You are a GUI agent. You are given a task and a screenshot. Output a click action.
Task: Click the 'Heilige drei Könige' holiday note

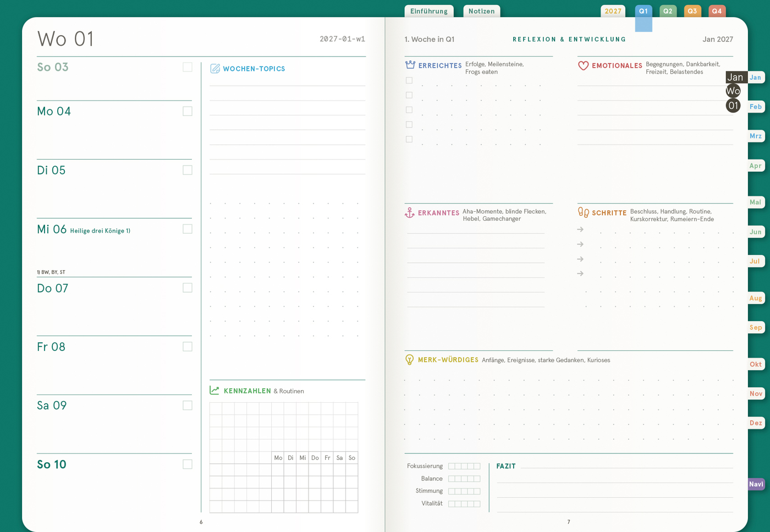pyautogui.click(x=100, y=231)
